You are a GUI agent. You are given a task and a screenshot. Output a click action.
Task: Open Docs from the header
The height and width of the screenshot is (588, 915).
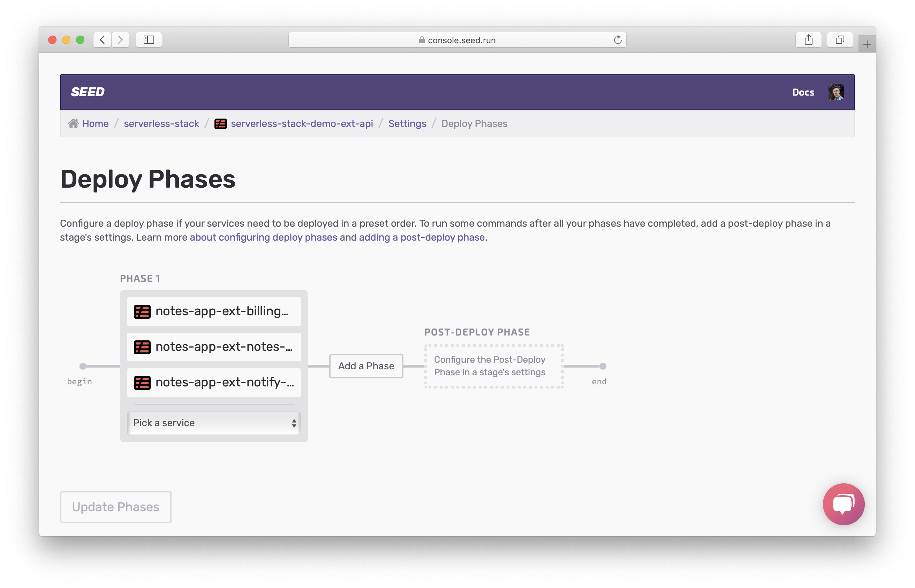point(803,92)
